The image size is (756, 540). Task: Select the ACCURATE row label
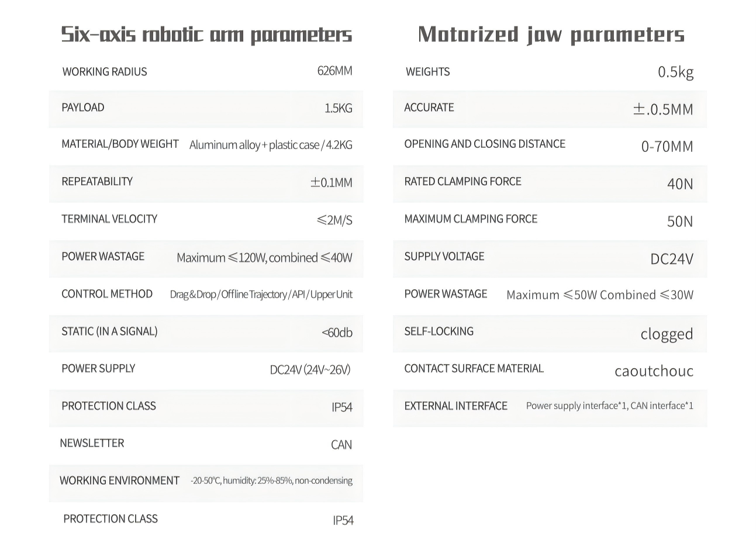(x=429, y=108)
